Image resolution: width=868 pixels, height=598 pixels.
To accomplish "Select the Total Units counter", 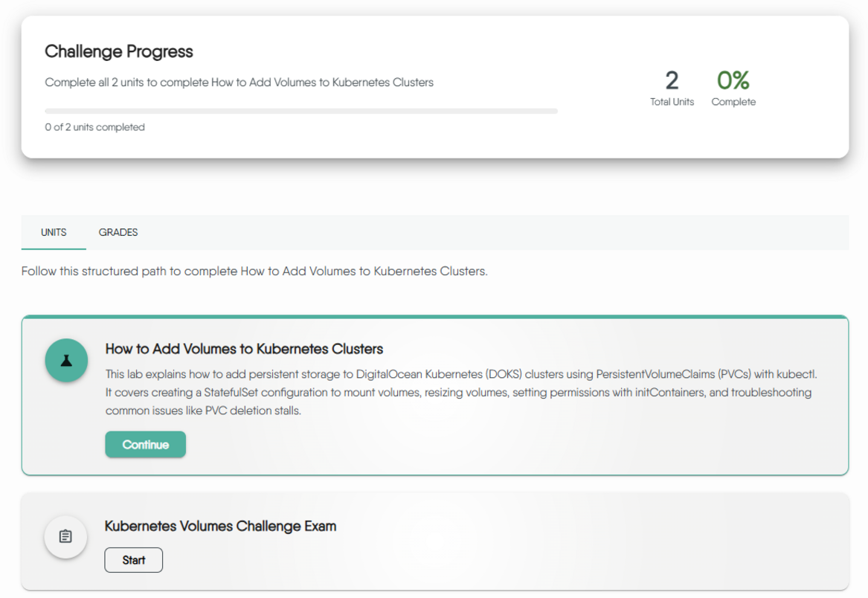I will (x=672, y=88).
